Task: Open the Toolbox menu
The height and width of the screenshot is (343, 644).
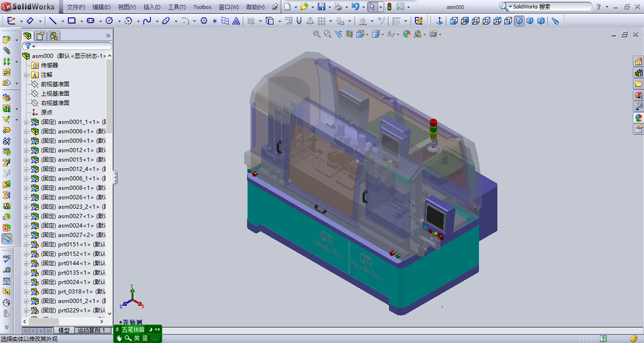Action: coord(202,7)
